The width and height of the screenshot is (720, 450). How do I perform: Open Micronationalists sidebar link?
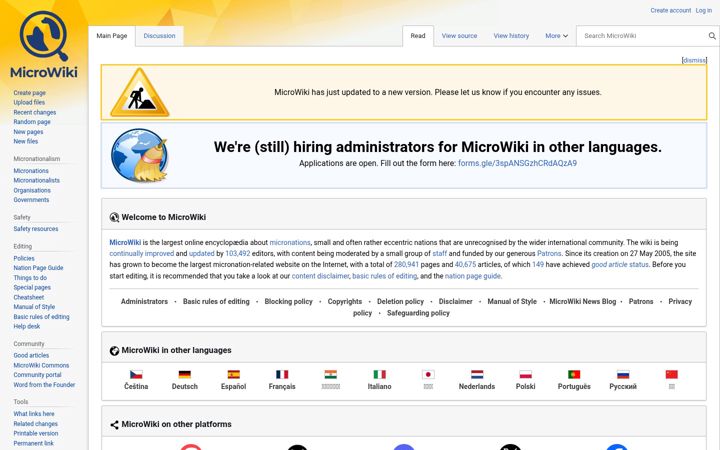(36, 180)
